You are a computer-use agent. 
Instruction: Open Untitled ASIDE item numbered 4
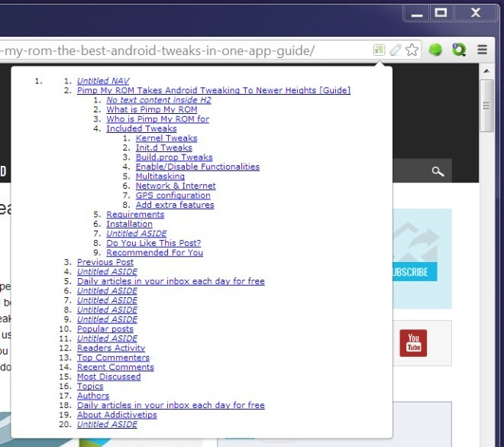[107, 272]
